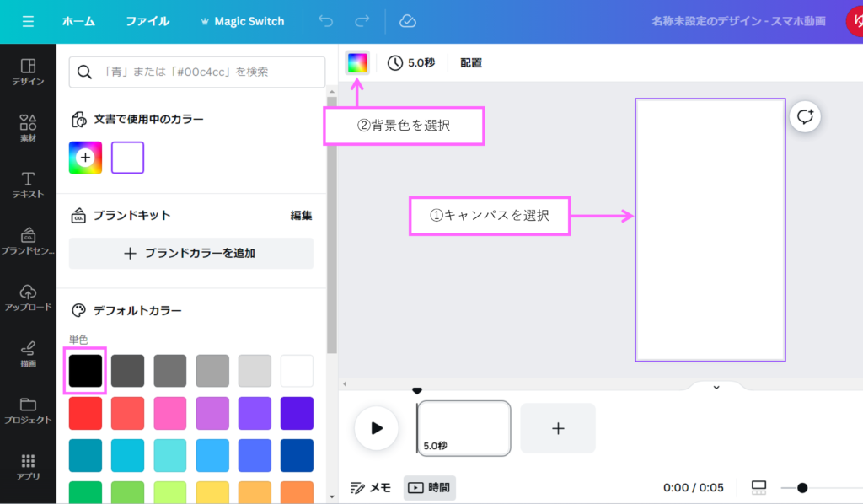Collapse the timeline with the chevron handle
This screenshot has width=863, height=504.
coord(716,388)
